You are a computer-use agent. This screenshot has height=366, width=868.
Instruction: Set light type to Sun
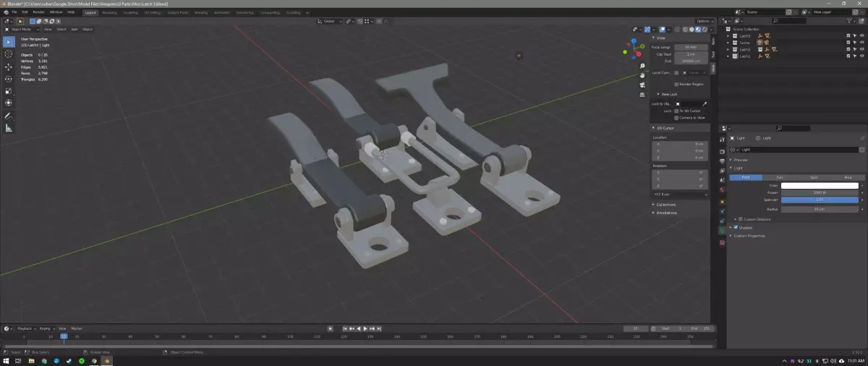tap(779, 177)
